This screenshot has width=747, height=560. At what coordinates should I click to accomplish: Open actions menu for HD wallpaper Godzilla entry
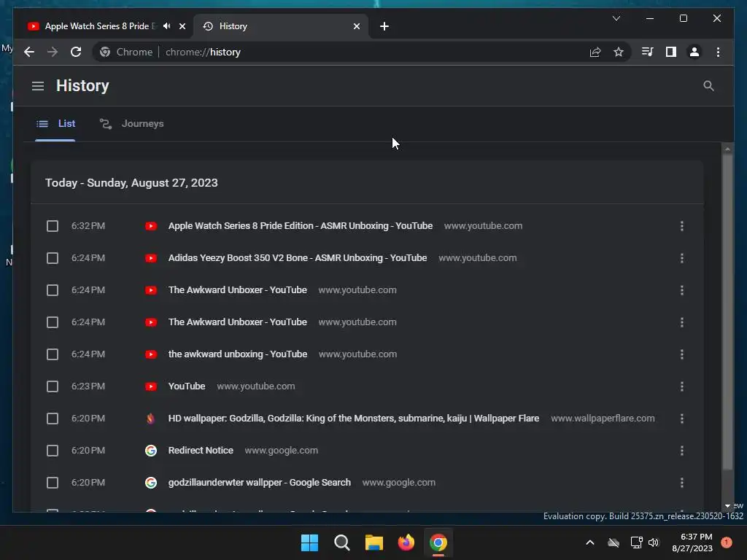682,419
